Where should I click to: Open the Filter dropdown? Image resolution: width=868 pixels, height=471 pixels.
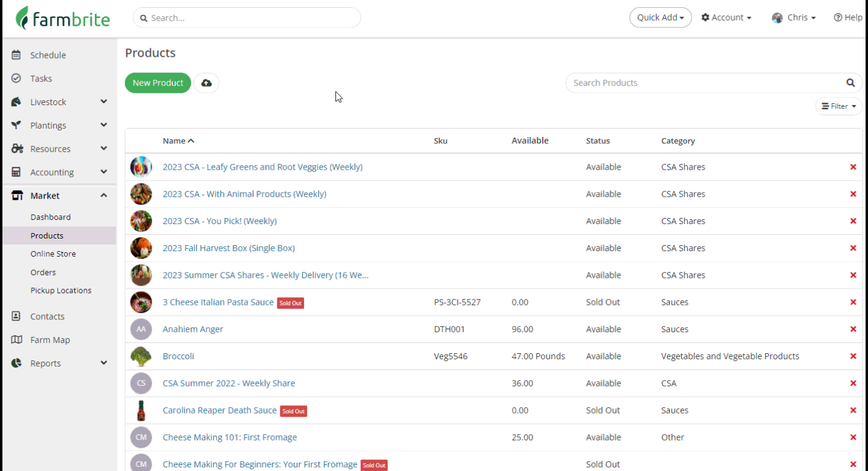(838, 106)
